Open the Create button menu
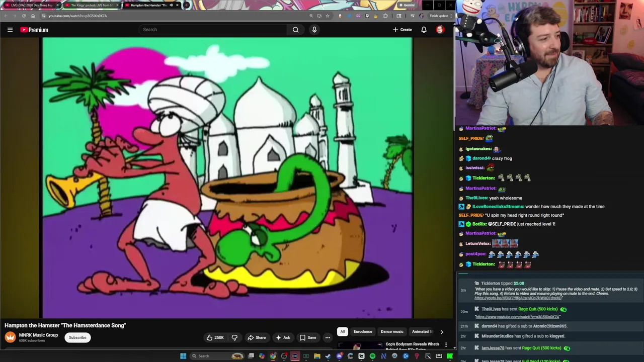 pos(403,30)
